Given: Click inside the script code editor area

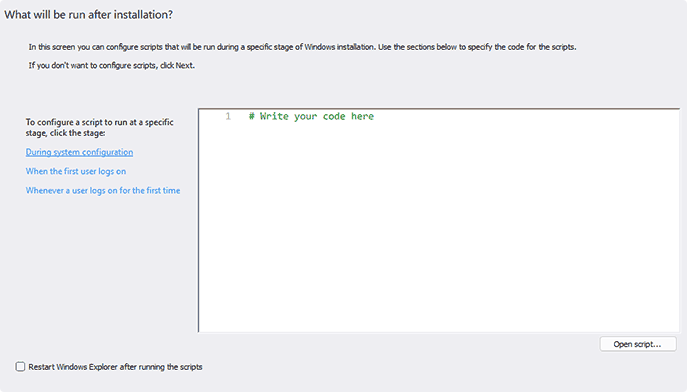Looking at the screenshot, I should click(x=439, y=220).
